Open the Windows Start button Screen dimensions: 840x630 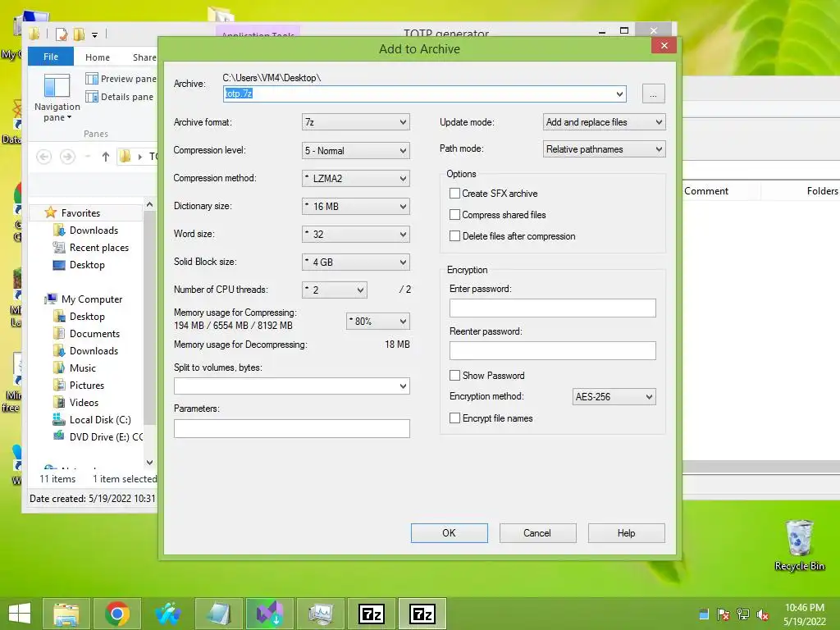click(x=20, y=614)
